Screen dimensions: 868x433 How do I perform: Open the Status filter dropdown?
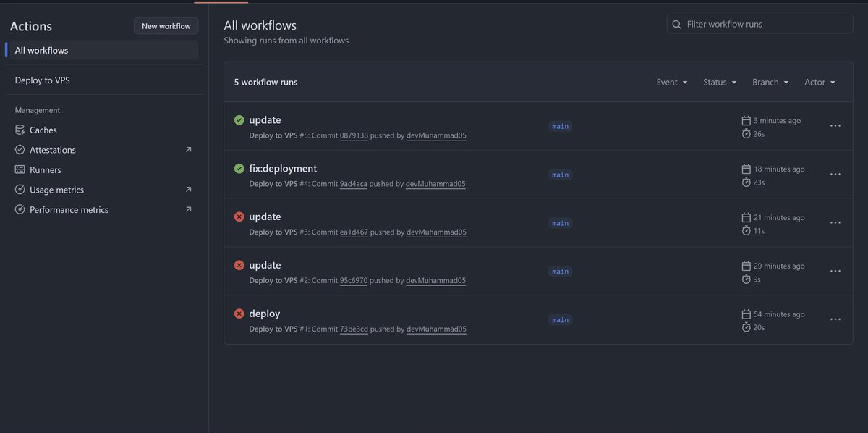click(x=720, y=83)
